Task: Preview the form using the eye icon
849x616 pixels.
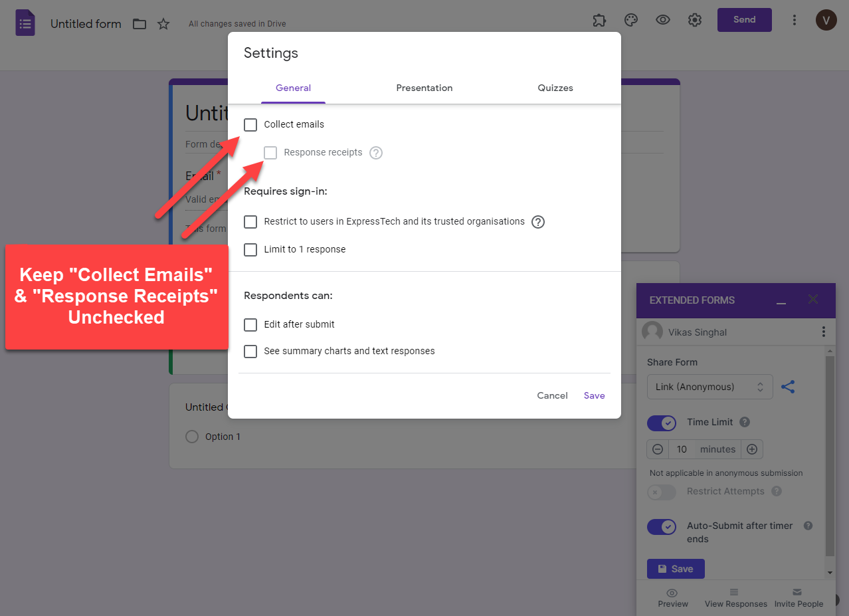Action: click(x=662, y=20)
